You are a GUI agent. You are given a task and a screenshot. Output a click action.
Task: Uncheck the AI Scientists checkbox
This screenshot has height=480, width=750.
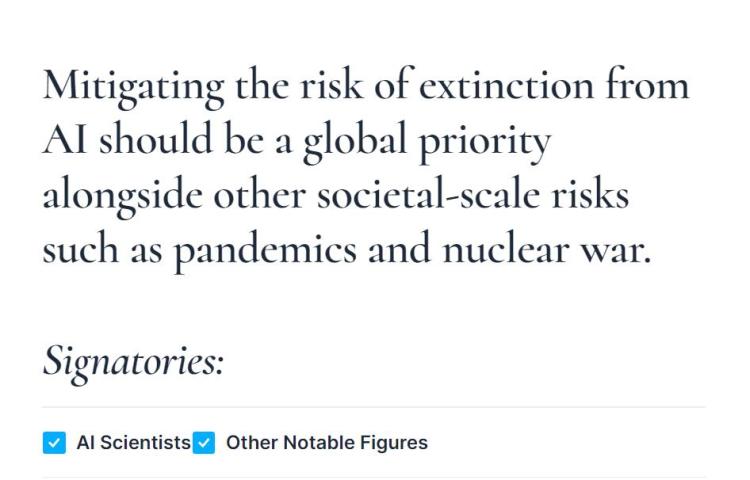pyautogui.click(x=55, y=442)
